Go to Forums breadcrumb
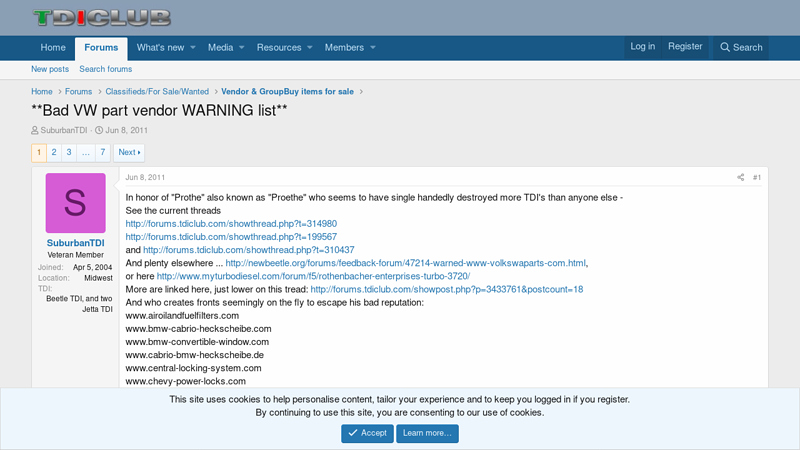The height and width of the screenshot is (450, 800). (79, 91)
